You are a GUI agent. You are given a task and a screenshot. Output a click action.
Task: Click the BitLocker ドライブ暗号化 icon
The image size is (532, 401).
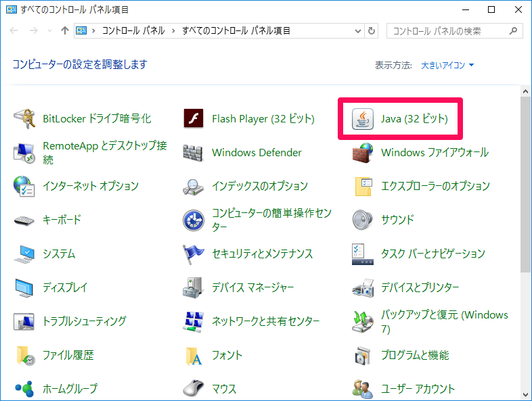coord(24,119)
